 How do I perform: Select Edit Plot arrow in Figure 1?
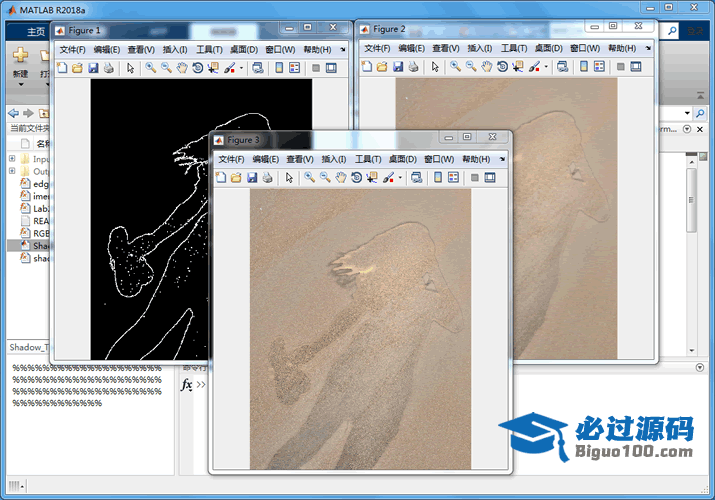131,68
